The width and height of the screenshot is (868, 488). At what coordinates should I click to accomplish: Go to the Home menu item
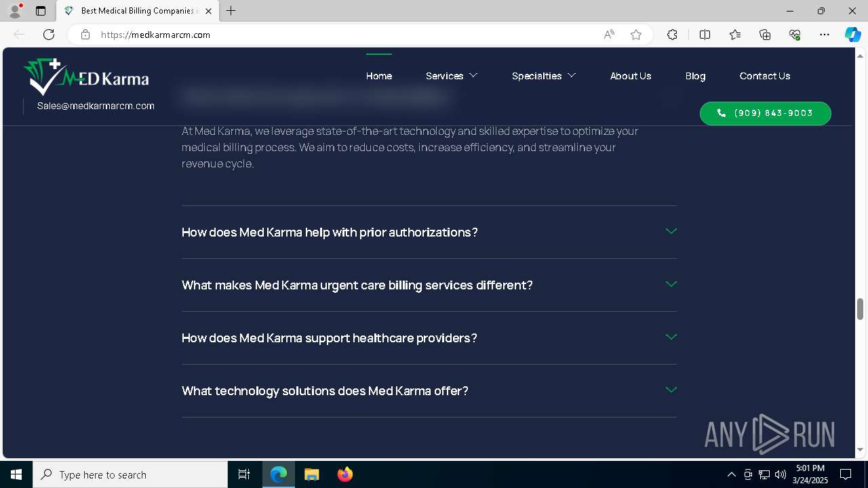pos(379,76)
